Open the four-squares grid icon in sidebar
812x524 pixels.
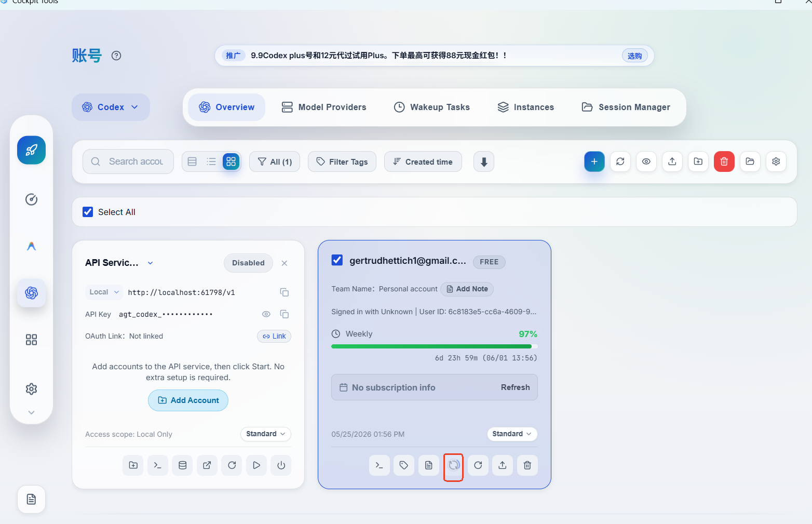31,340
